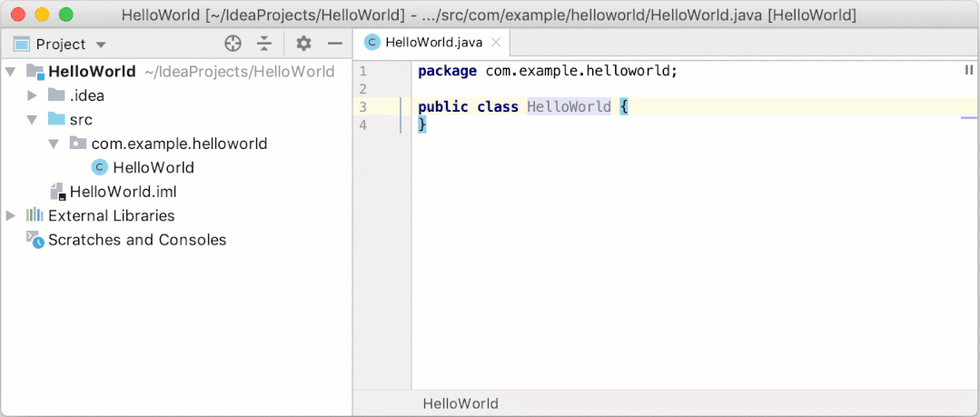Click the purple marker on error stripe

[x=969, y=117]
